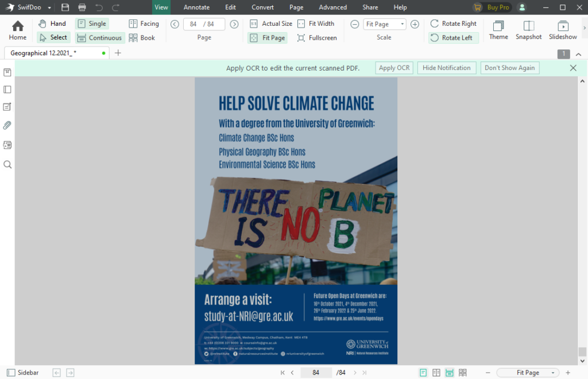Rotate the page left
Image resolution: width=588 pixels, height=379 pixels.
[454, 38]
